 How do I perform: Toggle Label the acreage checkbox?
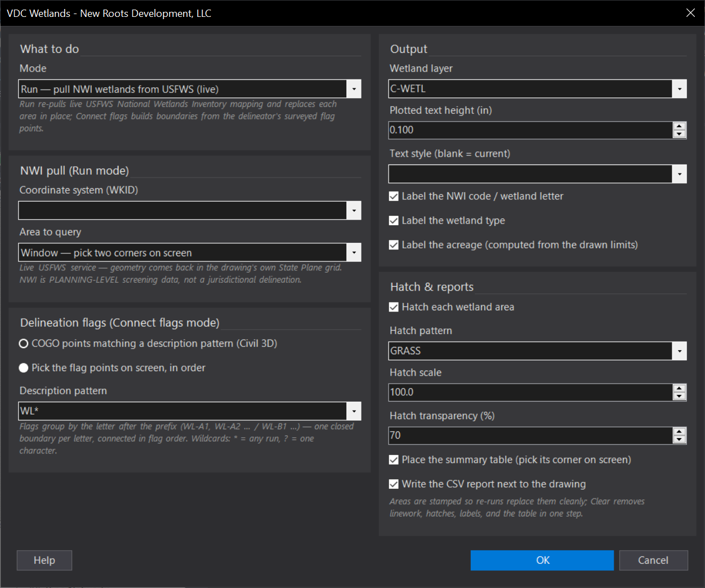tap(514, 244)
